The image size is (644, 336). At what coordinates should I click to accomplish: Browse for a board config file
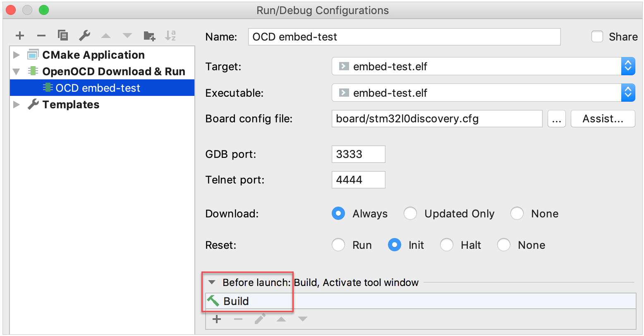556,119
